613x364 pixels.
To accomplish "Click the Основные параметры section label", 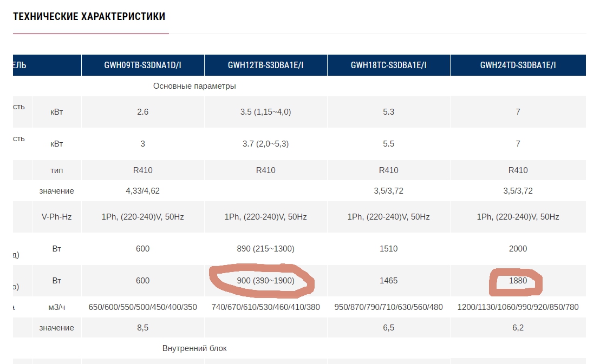I will click(194, 86).
